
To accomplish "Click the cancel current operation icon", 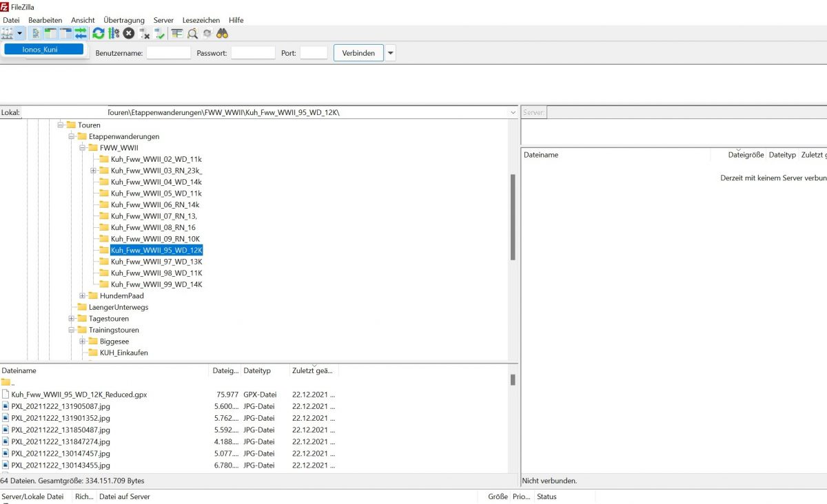I will click(129, 33).
